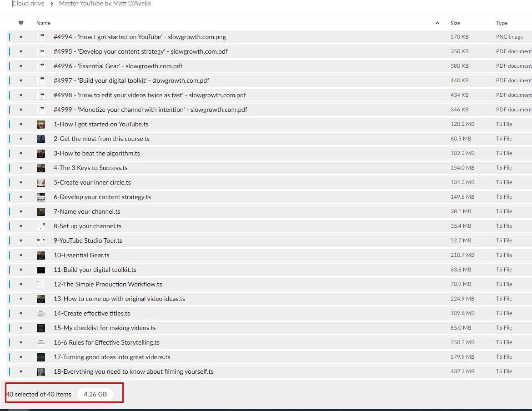Click the PNG file icon for #4994
This screenshot has height=411, width=532.
pyautogui.click(x=41, y=37)
